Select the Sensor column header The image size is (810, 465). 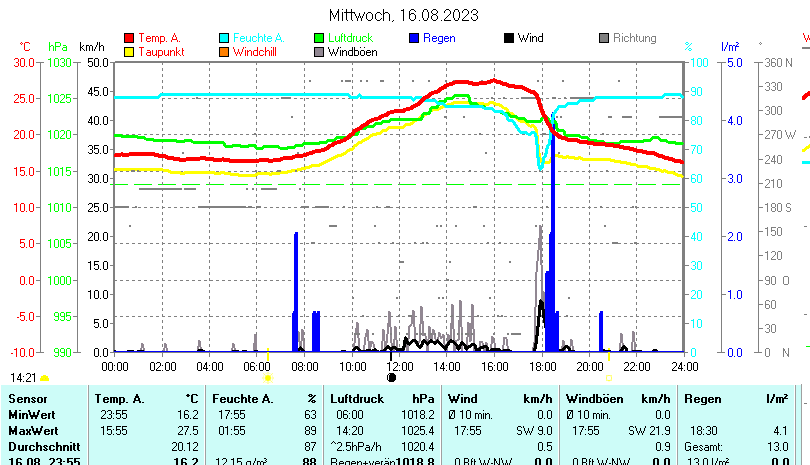point(27,398)
